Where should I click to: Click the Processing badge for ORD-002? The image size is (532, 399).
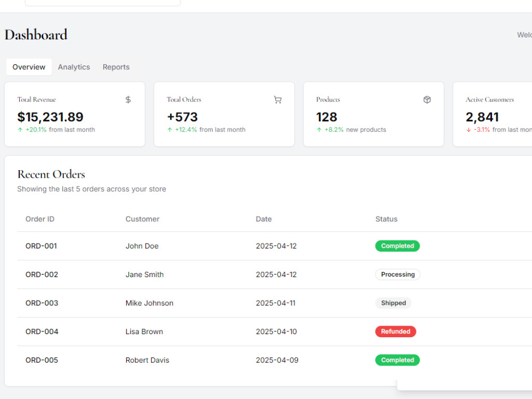(397, 274)
